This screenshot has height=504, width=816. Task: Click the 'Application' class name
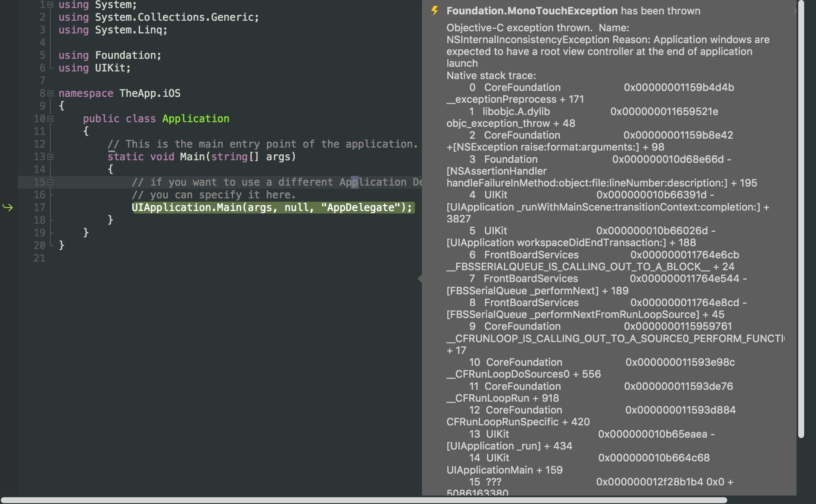[x=196, y=119]
